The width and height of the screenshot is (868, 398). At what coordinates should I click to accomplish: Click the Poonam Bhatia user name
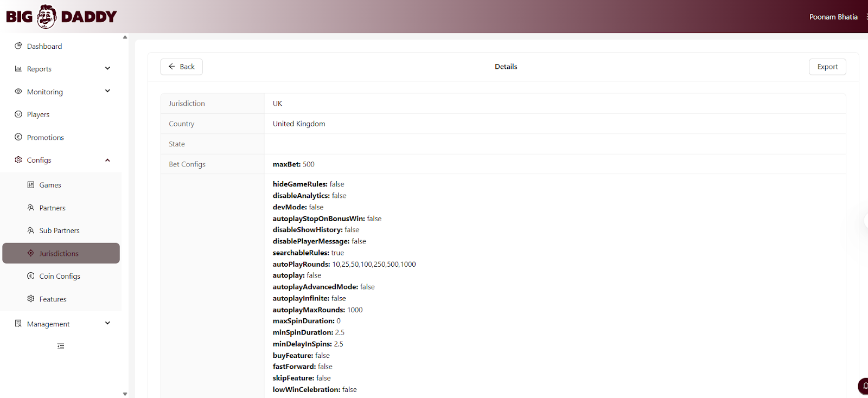(x=833, y=17)
